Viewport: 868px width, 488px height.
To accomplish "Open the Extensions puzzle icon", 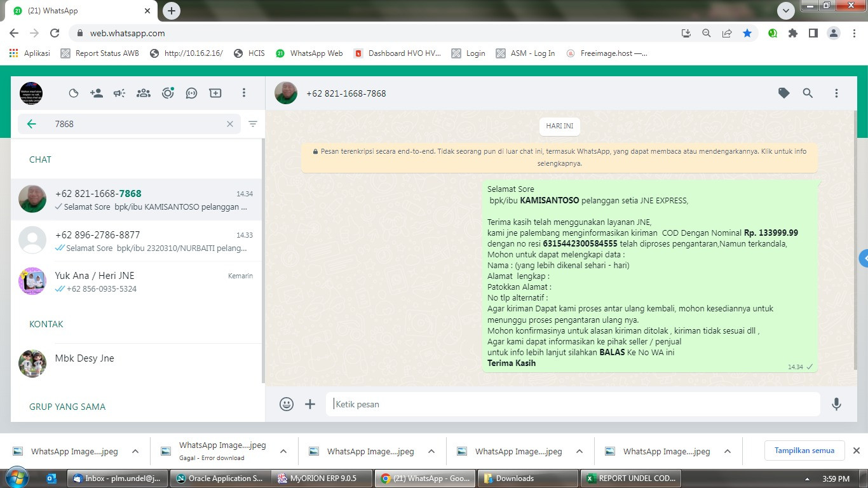I will [x=793, y=33].
